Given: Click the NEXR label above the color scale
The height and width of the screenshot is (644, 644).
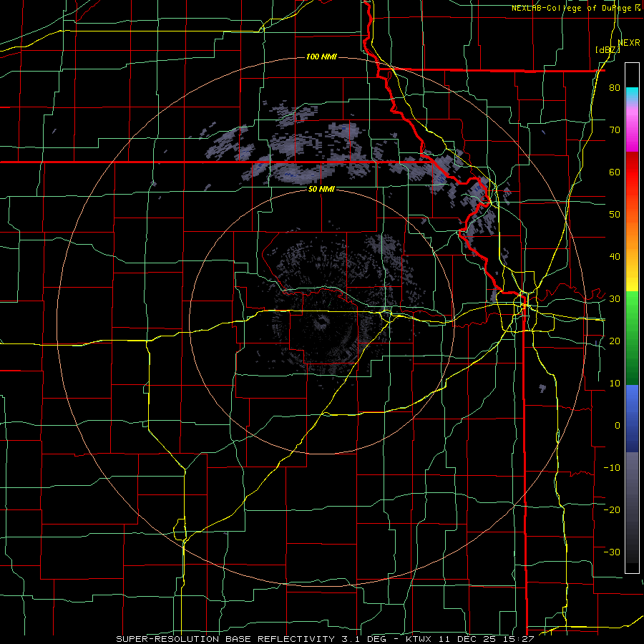Looking at the screenshot, I should (x=628, y=42).
